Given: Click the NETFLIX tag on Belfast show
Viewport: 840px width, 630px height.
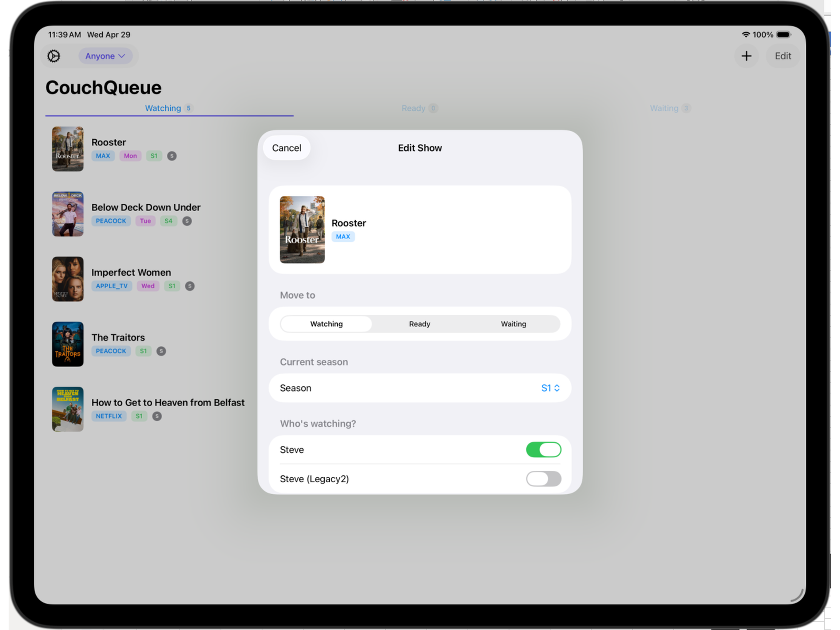Looking at the screenshot, I should click(109, 416).
